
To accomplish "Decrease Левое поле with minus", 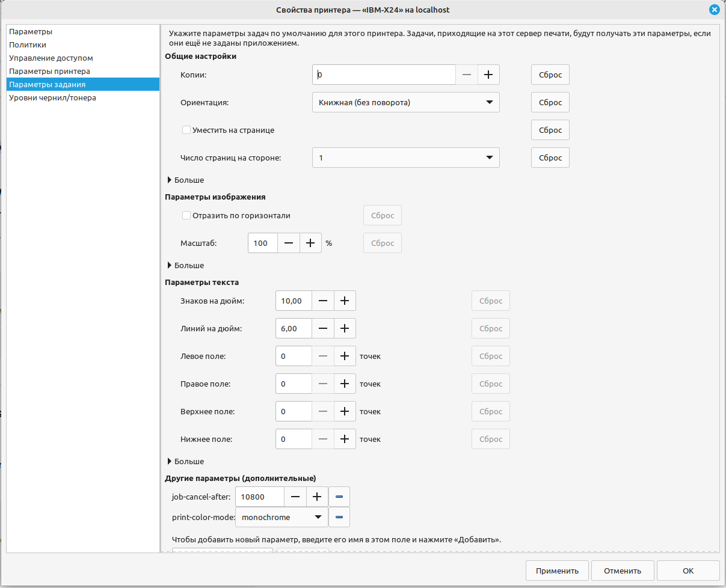I will pyautogui.click(x=323, y=356).
